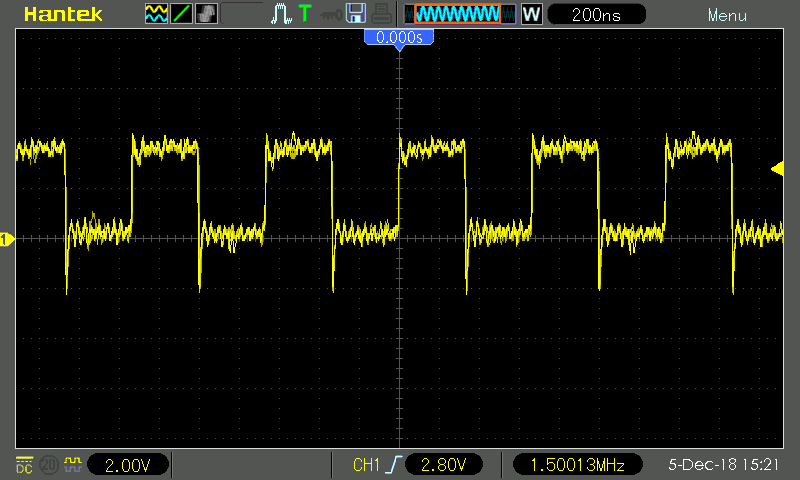Click the waveform memory overview bar

[461, 15]
